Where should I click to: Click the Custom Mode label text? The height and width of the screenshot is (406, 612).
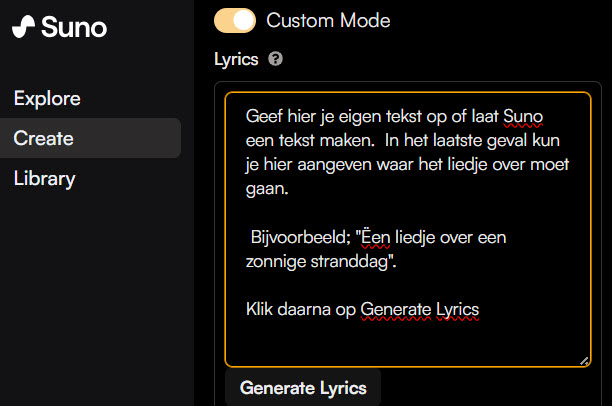[328, 20]
